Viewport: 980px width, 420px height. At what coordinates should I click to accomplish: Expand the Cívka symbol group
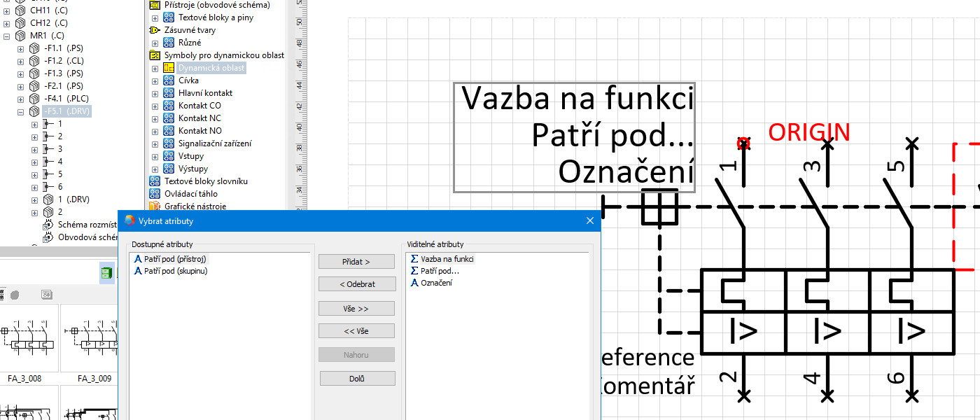coord(155,80)
